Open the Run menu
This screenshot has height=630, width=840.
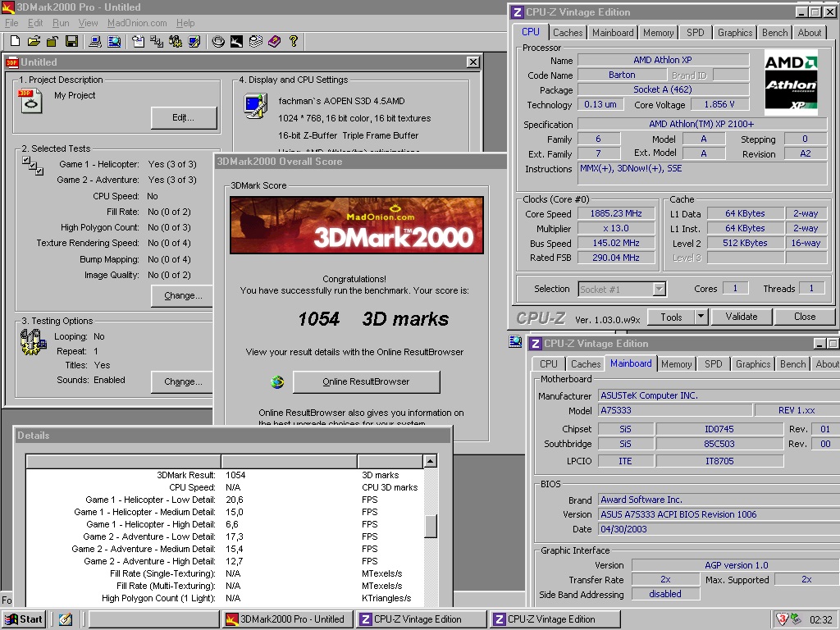coord(61,23)
